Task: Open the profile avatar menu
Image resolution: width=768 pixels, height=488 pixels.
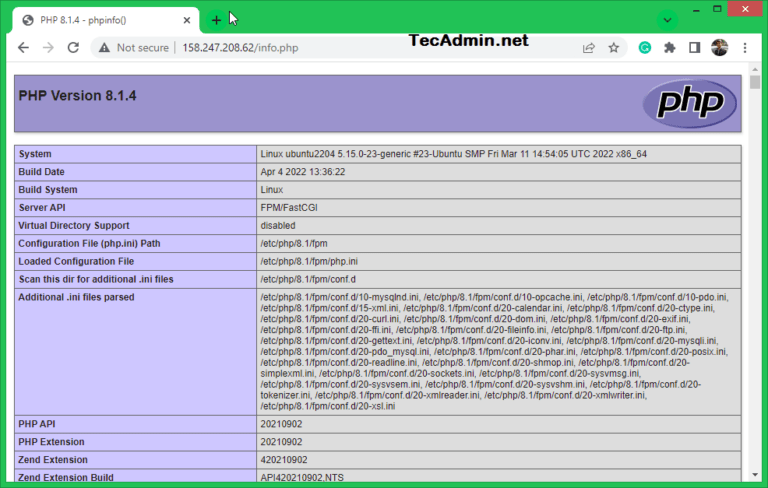Action: (719, 47)
